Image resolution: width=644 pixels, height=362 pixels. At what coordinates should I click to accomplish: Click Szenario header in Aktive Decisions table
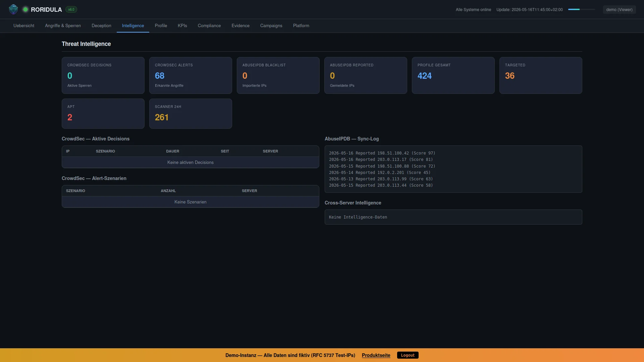(105, 151)
